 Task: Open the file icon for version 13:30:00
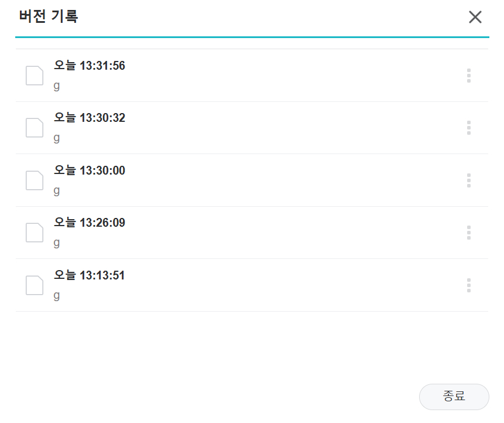tap(35, 180)
